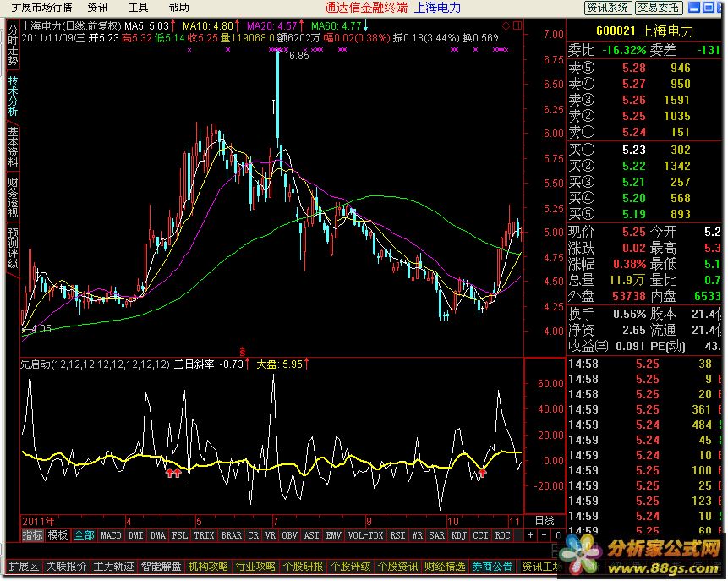The image size is (728, 581).
Task: Switch indicator to WR
Action: (x=418, y=535)
